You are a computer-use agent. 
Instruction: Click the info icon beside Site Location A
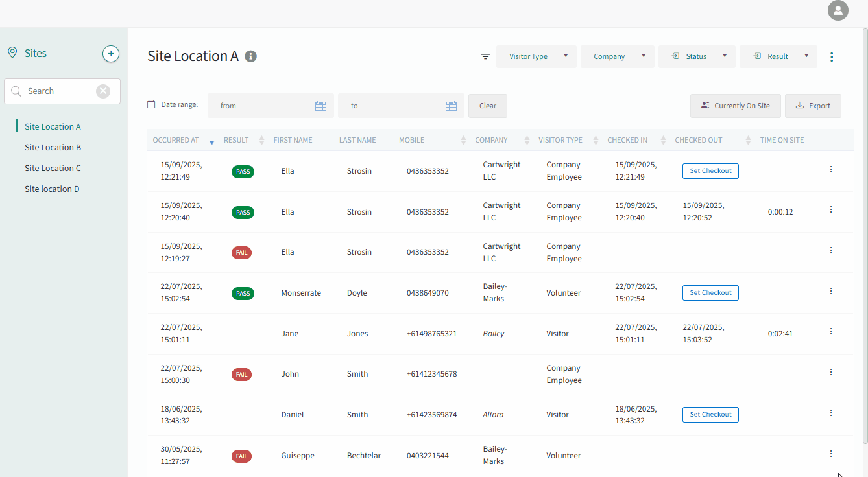tap(251, 56)
